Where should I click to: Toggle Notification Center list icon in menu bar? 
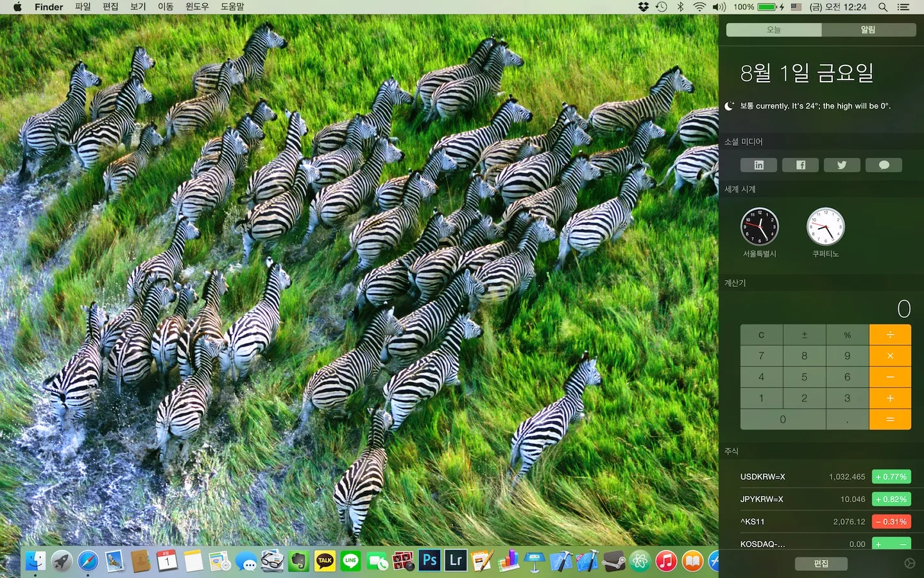point(903,7)
